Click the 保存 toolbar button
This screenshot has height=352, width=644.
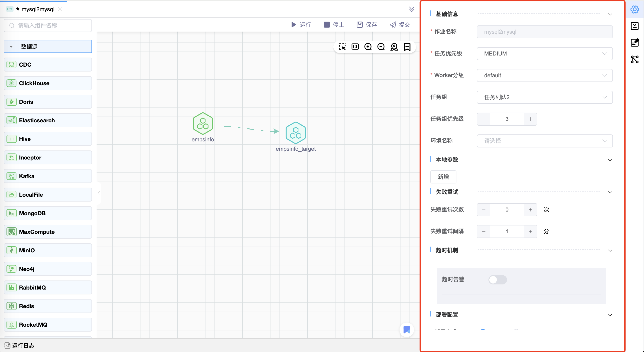[x=367, y=25]
